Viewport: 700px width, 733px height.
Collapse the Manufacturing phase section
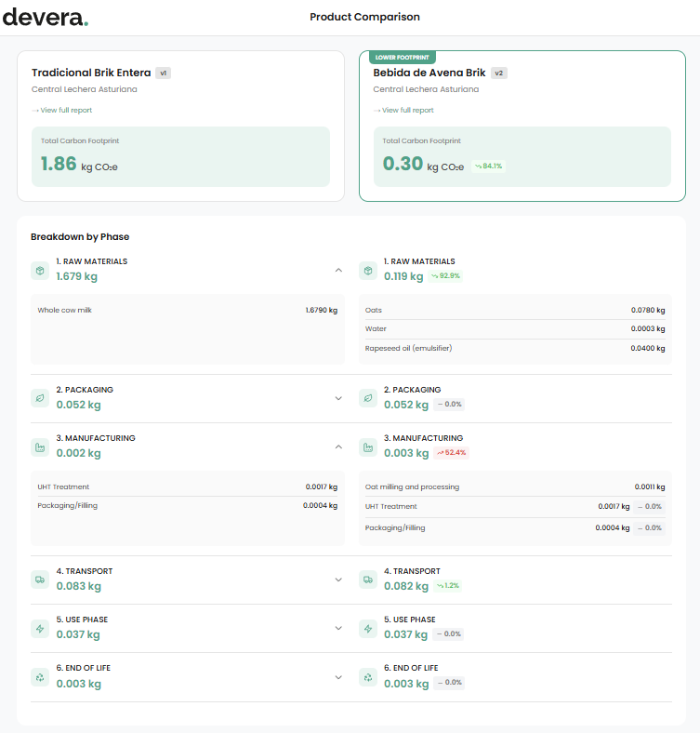338,446
